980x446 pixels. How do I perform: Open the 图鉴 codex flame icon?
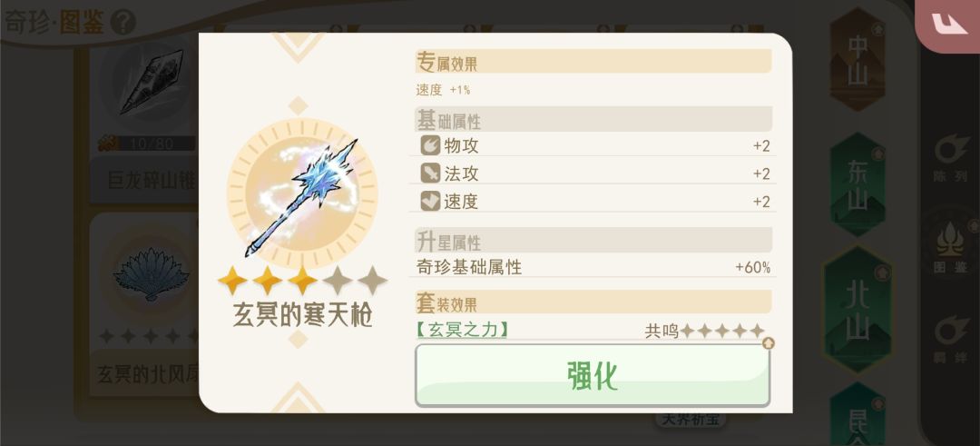[x=950, y=247]
